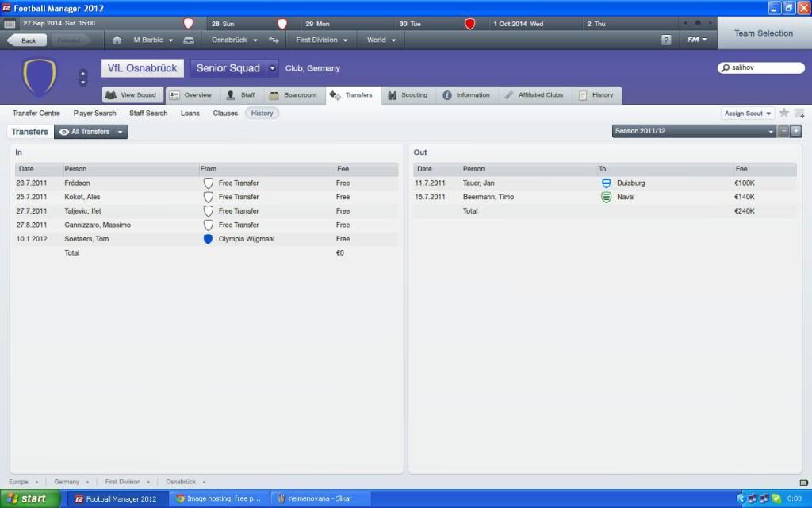
Task: Click the Free Transfer shield in Frédson row
Action: pos(209,183)
